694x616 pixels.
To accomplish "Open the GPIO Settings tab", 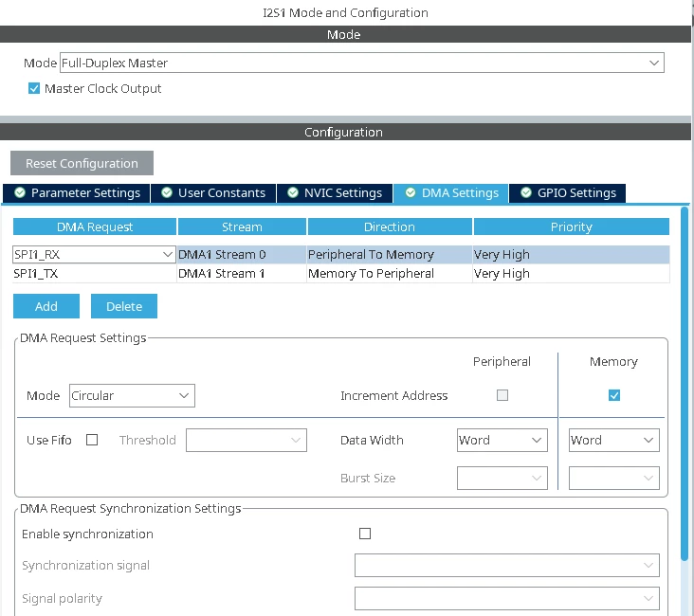I will (567, 193).
